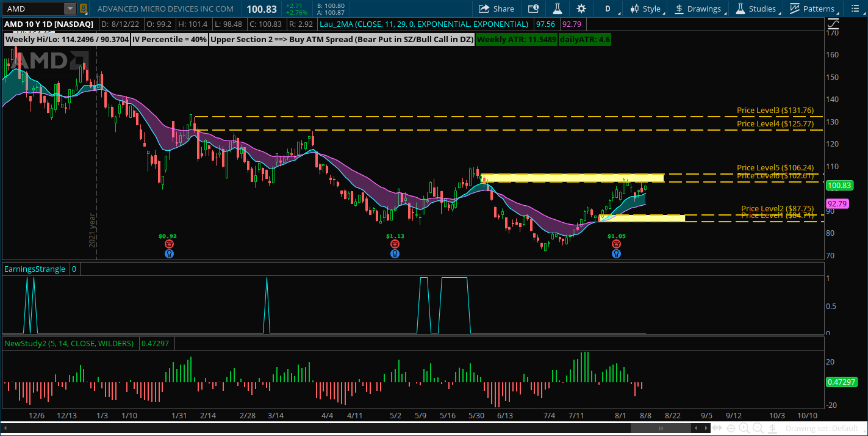Viewport: 868px width, 436px height.
Task: Open the thinkScript flask editor icon
Action: [x=557, y=9]
